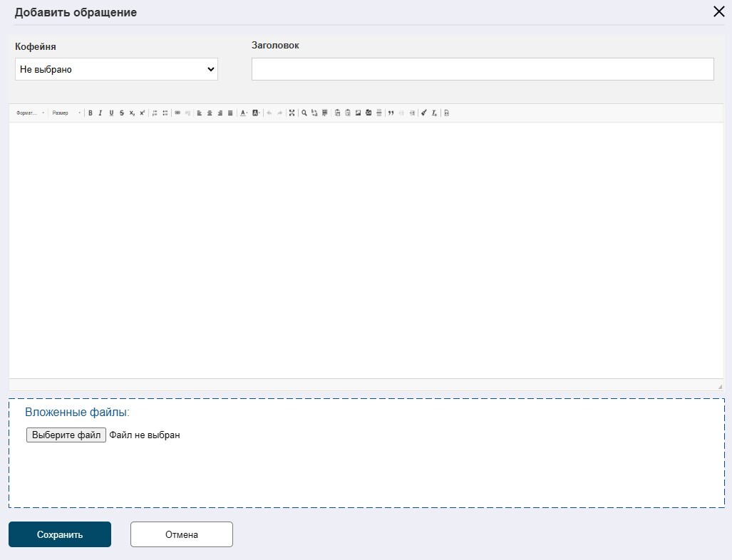Open the text color picker
This screenshot has height=560, width=732.
pos(244,113)
